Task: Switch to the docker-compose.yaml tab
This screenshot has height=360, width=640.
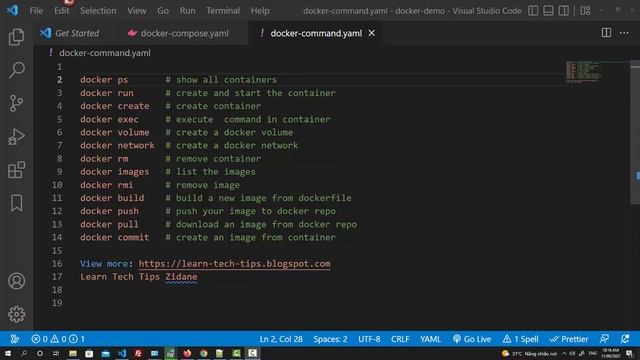Action: click(x=184, y=33)
